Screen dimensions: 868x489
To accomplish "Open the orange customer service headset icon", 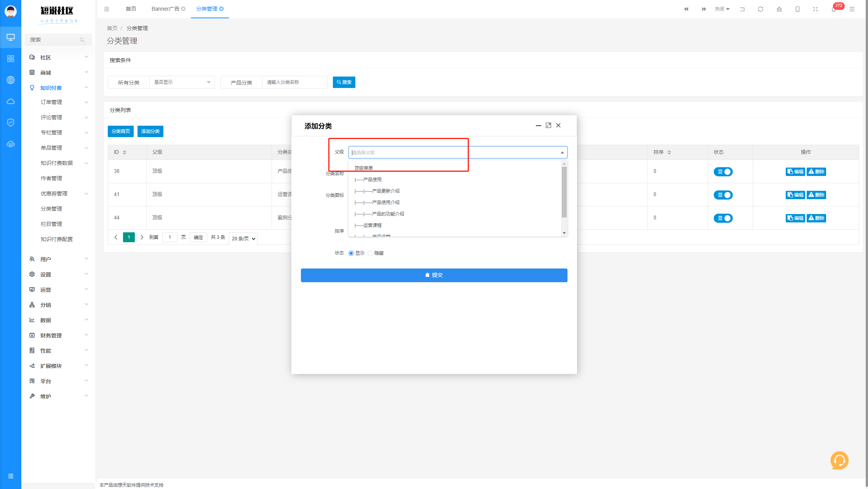I will [x=839, y=460].
